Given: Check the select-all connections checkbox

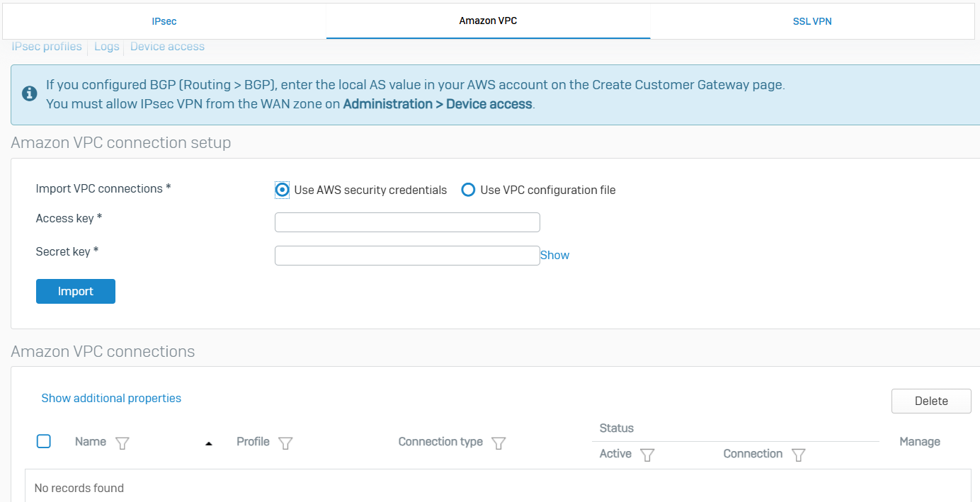Looking at the screenshot, I should tap(43, 441).
